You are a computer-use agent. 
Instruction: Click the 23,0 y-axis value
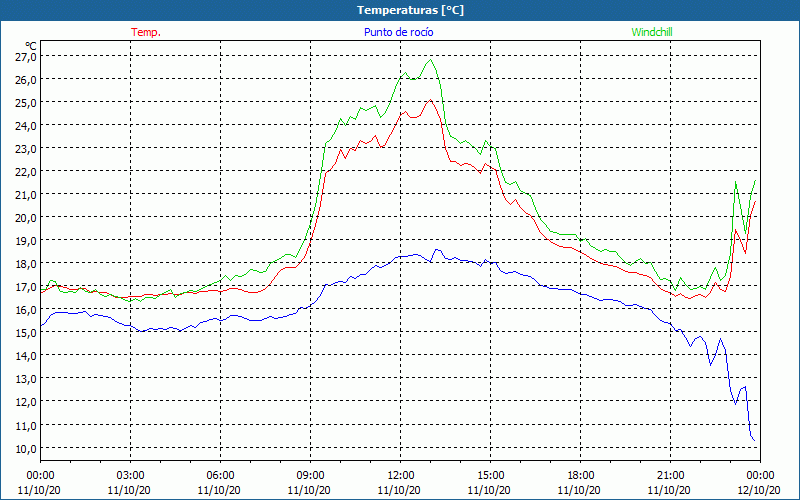point(26,148)
